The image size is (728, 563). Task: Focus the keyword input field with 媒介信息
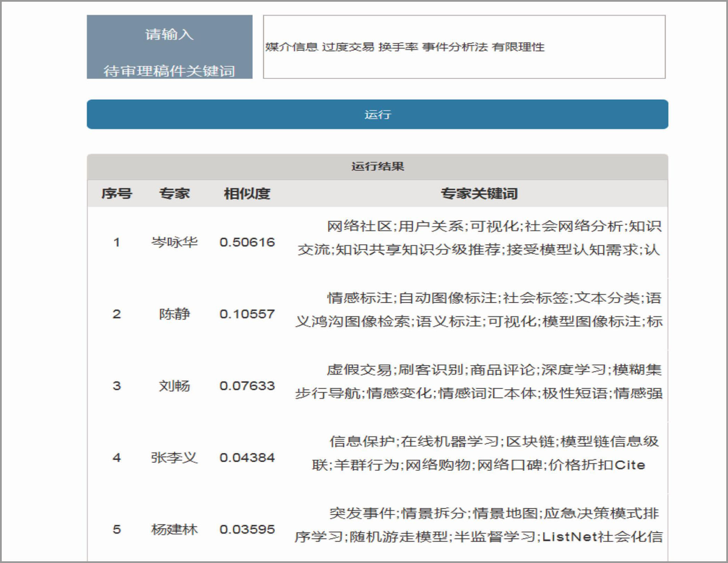pos(464,47)
